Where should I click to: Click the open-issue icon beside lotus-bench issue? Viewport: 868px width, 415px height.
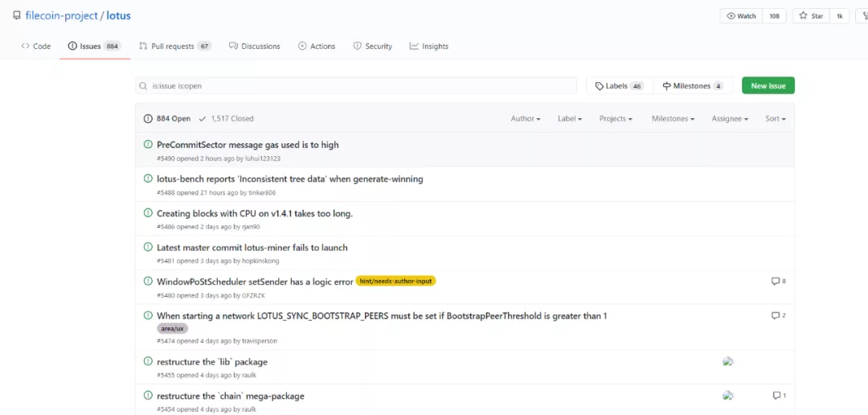148,179
